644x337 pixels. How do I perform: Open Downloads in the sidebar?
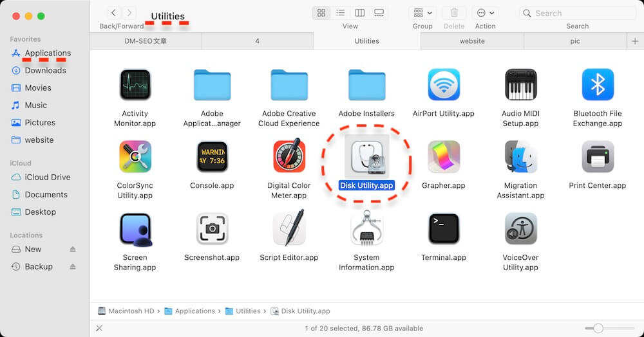point(39,71)
